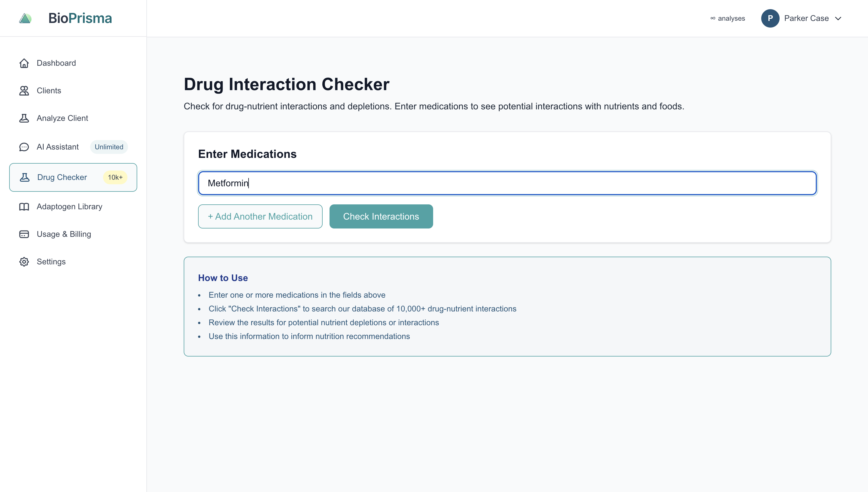868x492 pixels.
Task: Expand the Parker Case account dropdown
Action: click(x=839, y=19)
